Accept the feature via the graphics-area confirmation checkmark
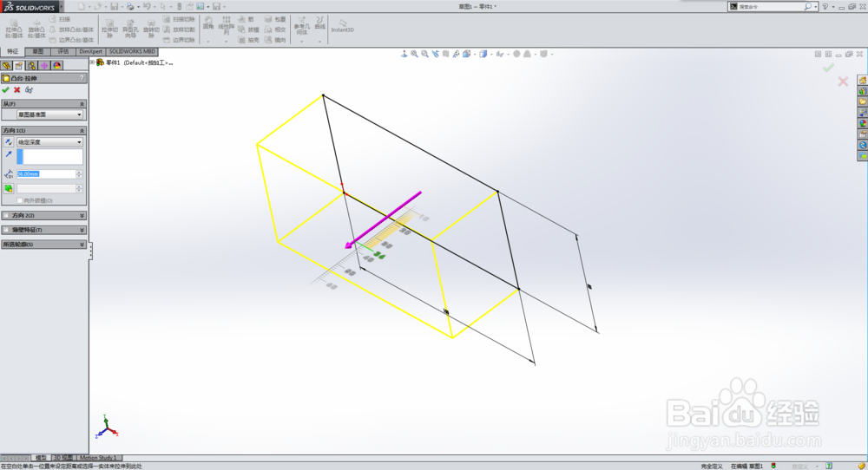The image size is (868, 470). [828, 68]
